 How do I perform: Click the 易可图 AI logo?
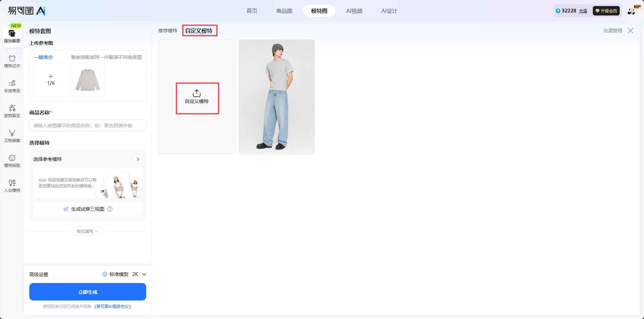(x=27, y=11)
